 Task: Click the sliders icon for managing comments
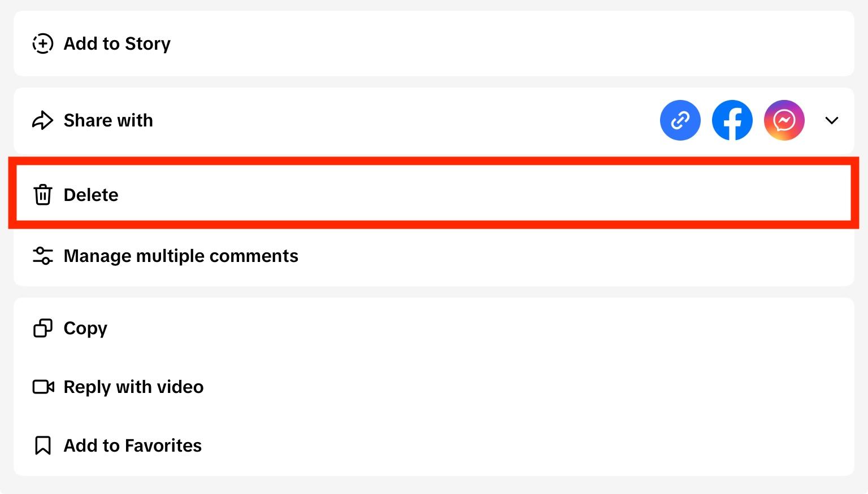43,256
